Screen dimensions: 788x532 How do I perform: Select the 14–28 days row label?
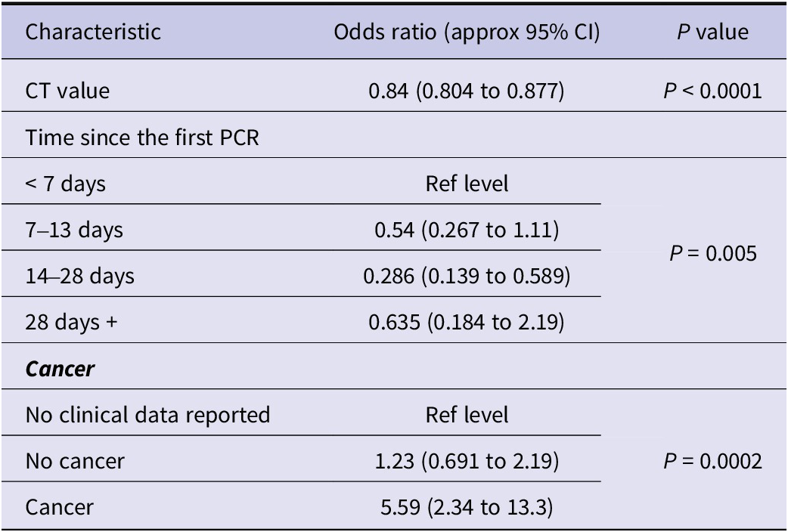click(80, 276)
